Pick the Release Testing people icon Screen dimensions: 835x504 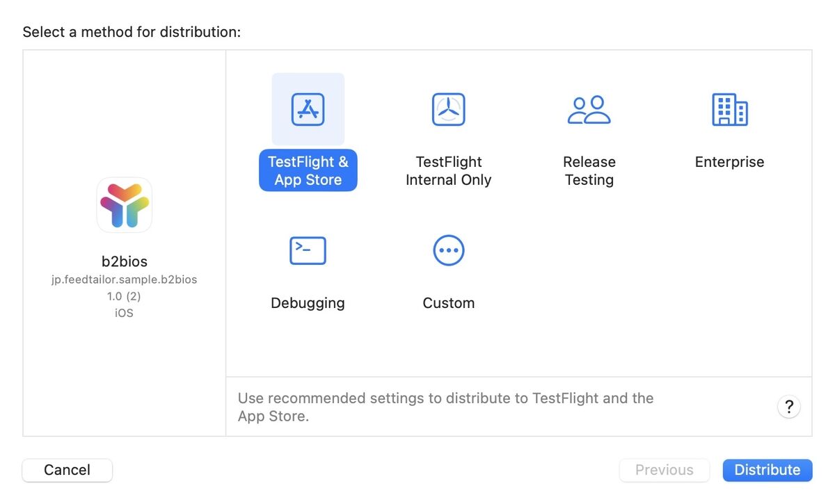[589, 109]
